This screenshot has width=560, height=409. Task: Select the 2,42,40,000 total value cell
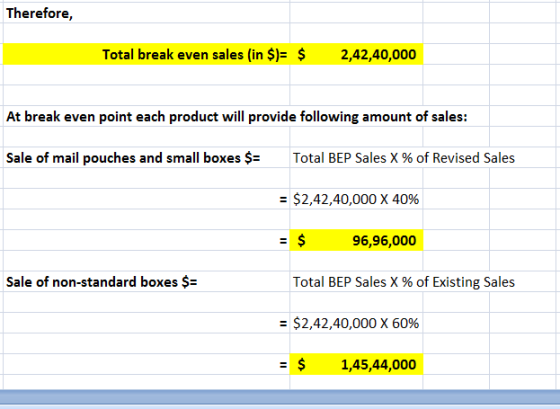tap(356, 54)
